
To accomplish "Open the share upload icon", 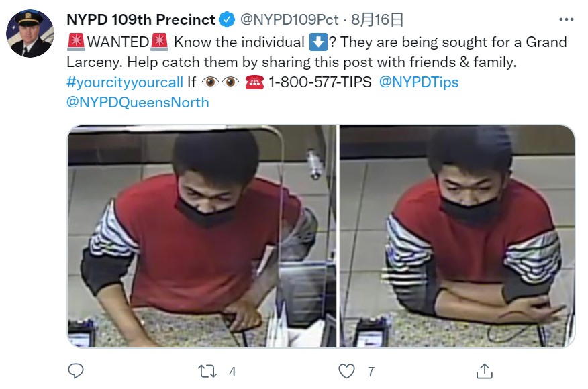I will (x=485, y=371).
